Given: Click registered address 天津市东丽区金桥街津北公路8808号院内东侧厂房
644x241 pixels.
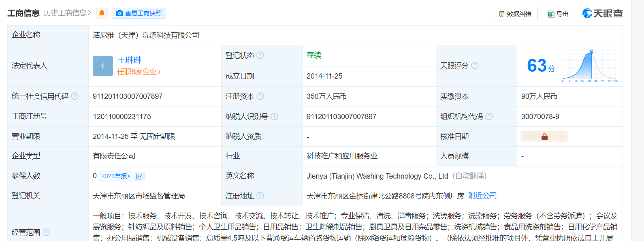Looking at the screenshot, I should (x=386, y=196).
